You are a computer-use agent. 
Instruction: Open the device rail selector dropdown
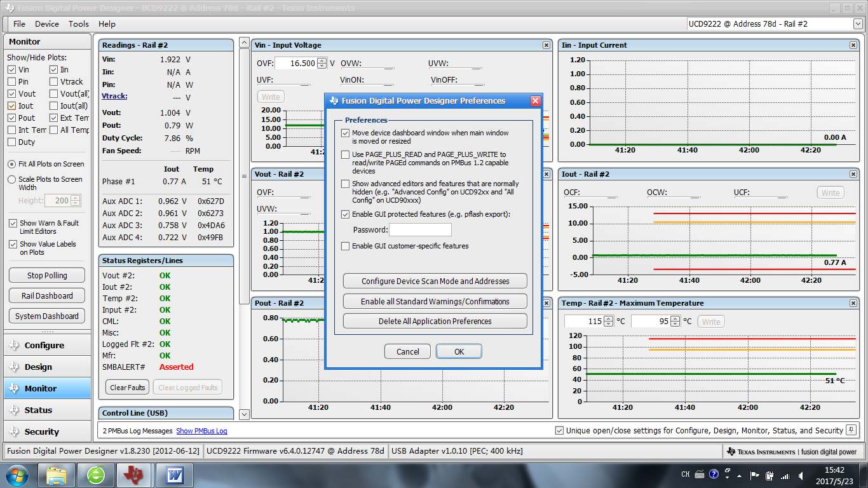(x=857, y=24)
